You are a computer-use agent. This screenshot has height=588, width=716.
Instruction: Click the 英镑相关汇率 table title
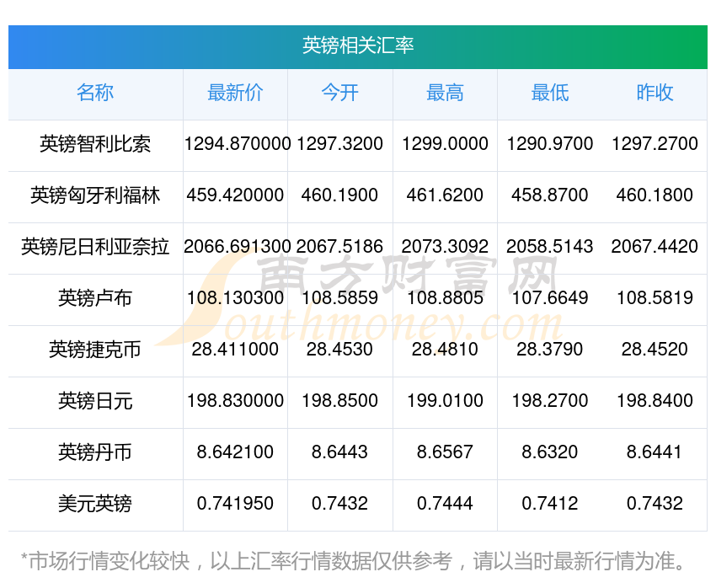[x=358, y=45]
